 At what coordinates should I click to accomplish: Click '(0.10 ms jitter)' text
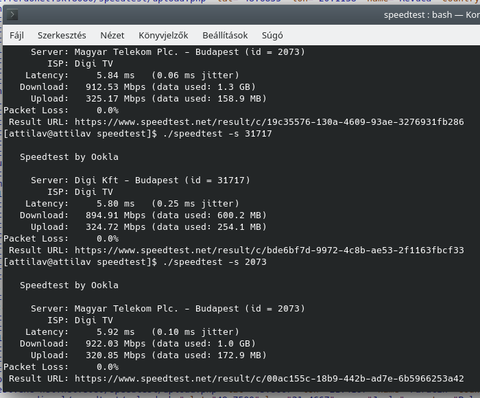(195, 332)
